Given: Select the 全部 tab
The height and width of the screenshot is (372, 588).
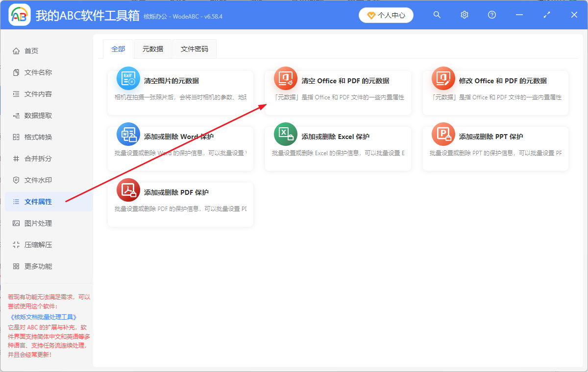Looking at the screenshot, I should point(118,48).
